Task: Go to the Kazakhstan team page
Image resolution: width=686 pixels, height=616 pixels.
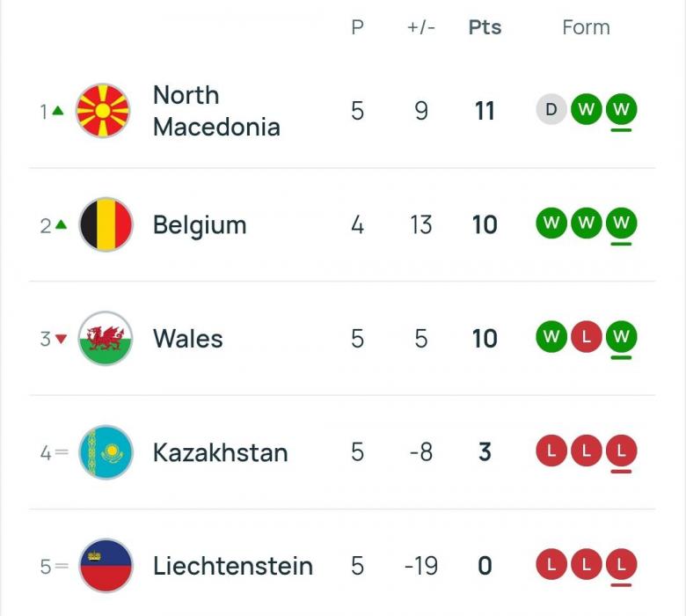Action: pos(221,452)
